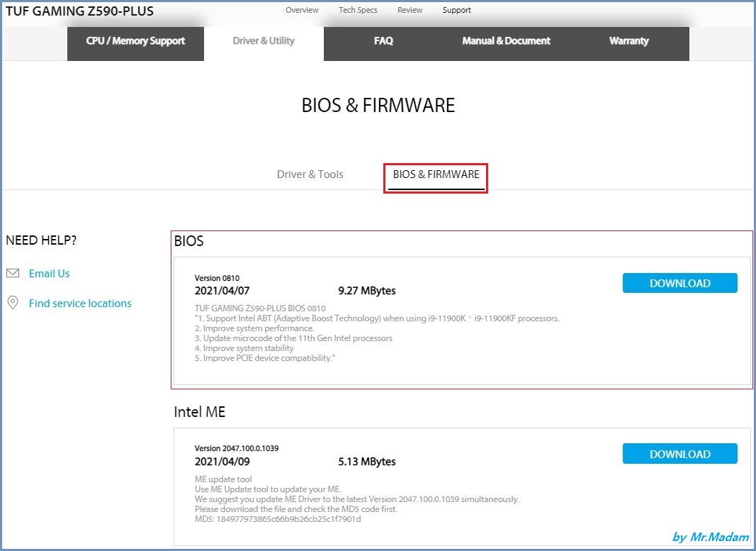Click the Support Intel ABT changelog line
Screen dimensions: 756x551
377,318
